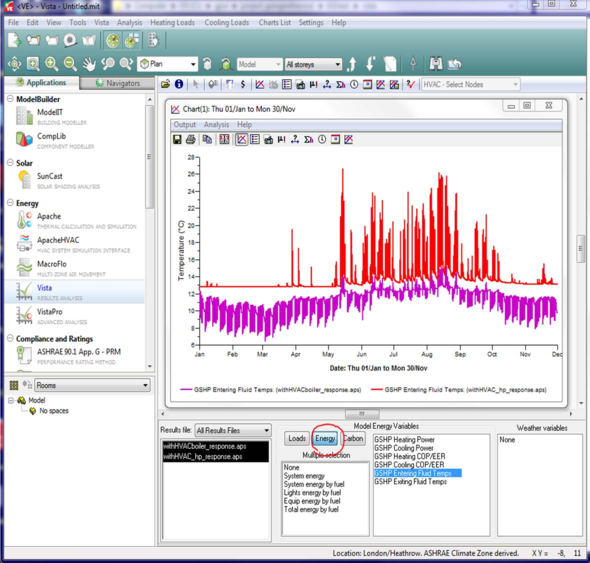Open VistaPro advanced analysis
This screenshot has width=590, height=563.
pyautogui.click(x=52, y=315)
